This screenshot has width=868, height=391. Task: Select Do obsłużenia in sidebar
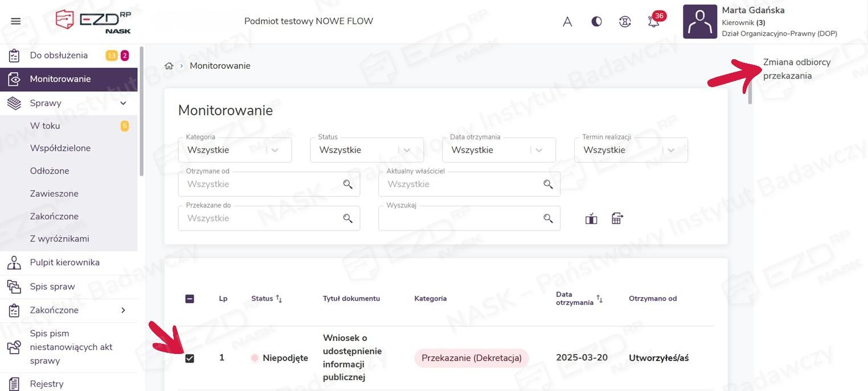tap(59, 55)
